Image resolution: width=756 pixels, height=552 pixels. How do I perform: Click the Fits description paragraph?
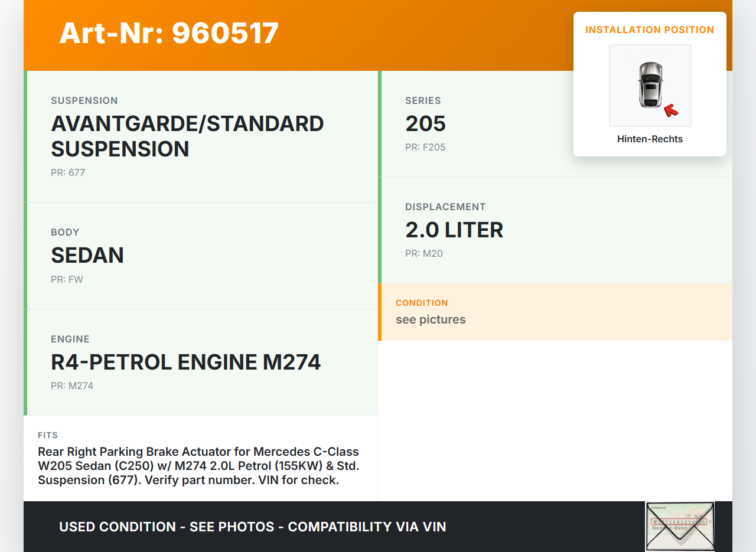tap(198, 466)
